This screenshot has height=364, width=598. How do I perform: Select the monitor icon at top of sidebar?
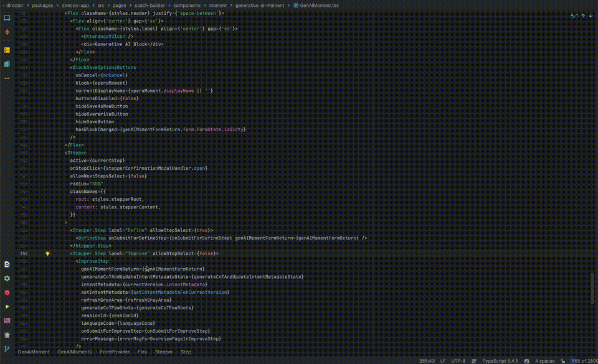point(7,17)
